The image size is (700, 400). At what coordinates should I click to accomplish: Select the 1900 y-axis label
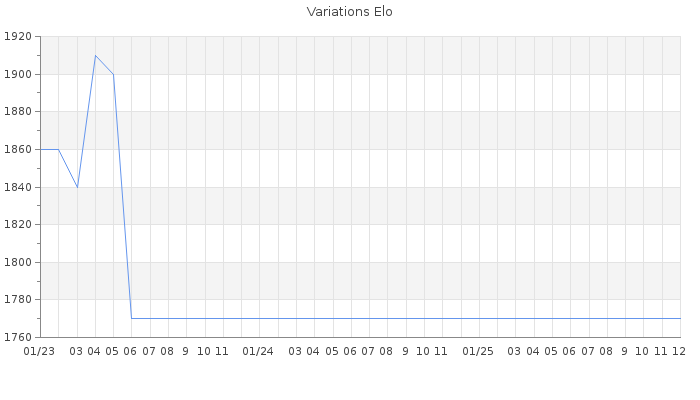[18, 74]
